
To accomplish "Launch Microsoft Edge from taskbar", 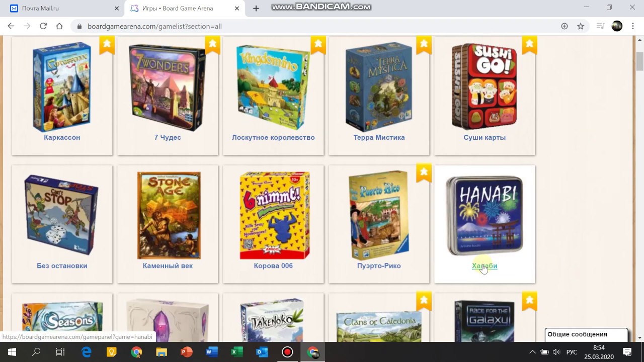I will point(86,352).
